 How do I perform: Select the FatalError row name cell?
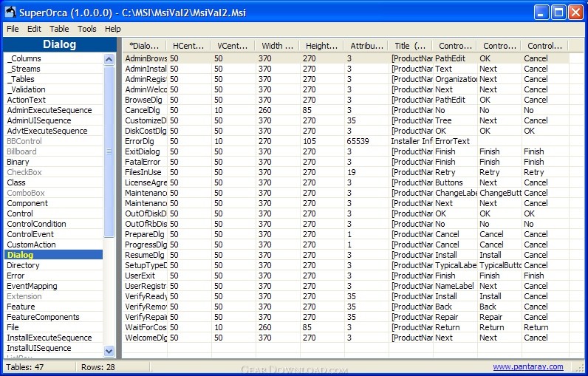[x=145, y=162]
